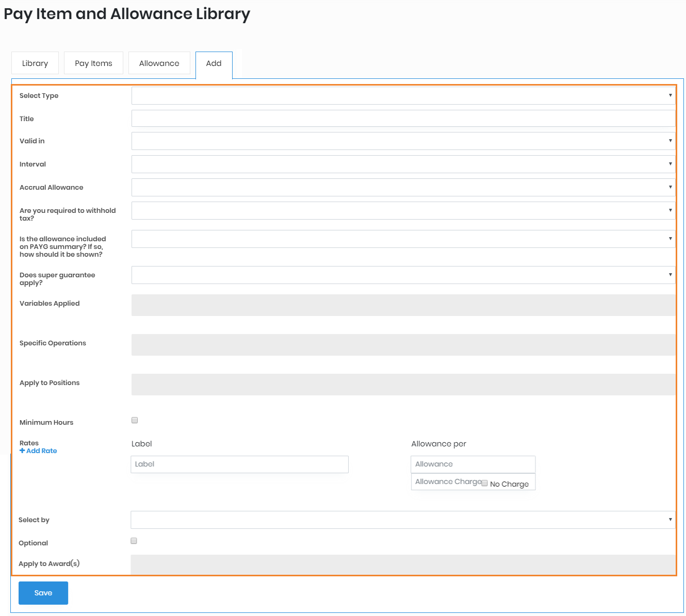Open the Select by dropdown
The width and height of the screenshot is (686, 616).
[x=402, y=520]
